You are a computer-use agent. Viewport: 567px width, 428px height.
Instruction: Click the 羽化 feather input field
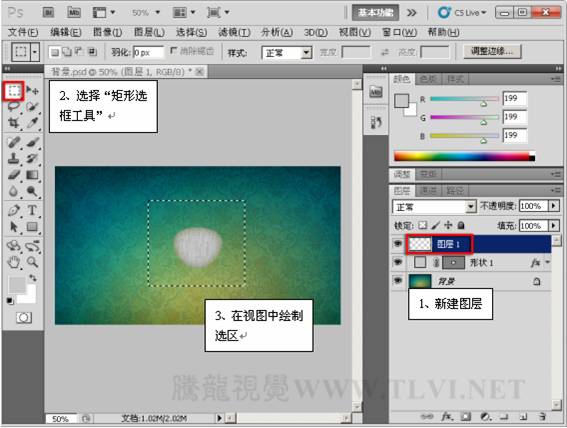[x=148, y=52]
